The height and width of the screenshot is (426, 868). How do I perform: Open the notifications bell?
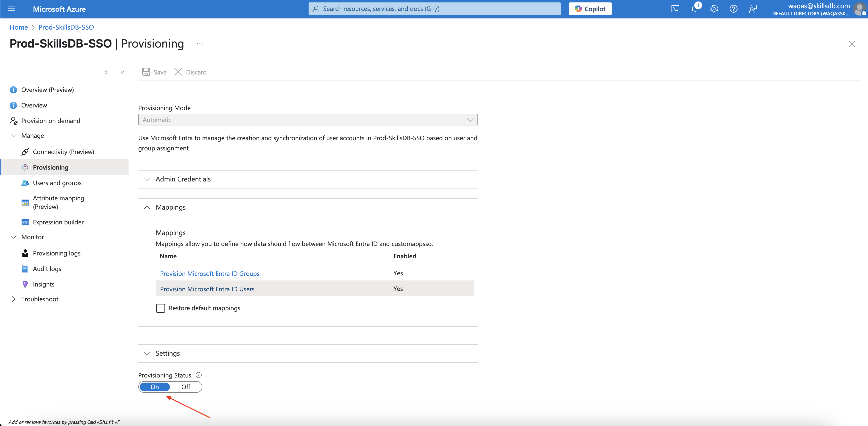[x=695, y=9]
